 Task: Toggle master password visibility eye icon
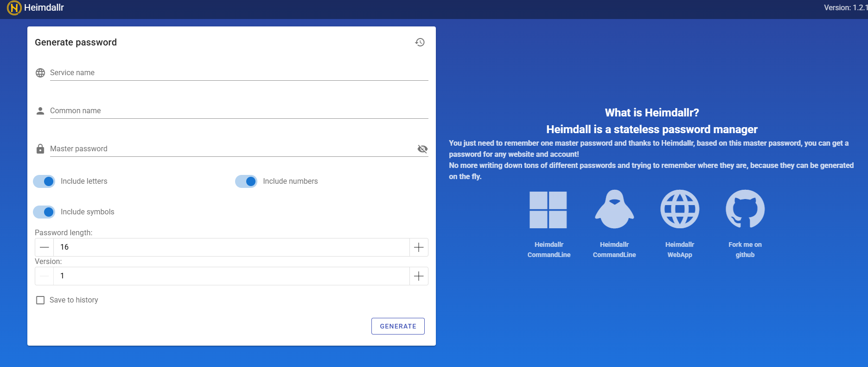point(422,149)
